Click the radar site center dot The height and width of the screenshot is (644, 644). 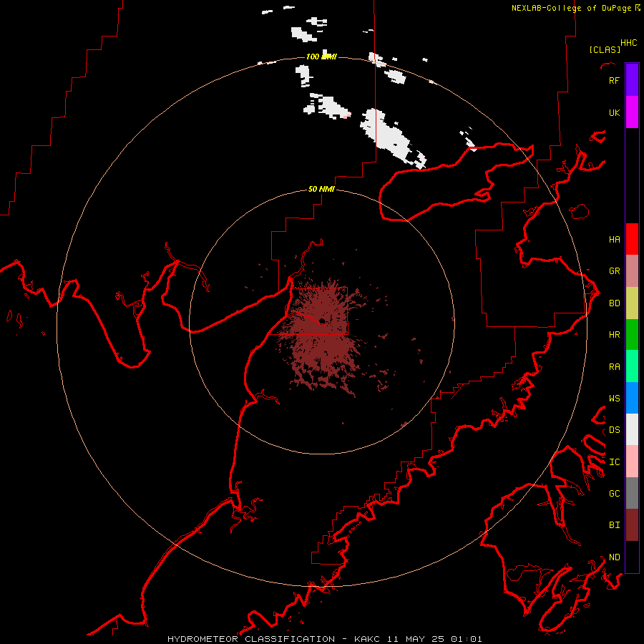[322, 321]
